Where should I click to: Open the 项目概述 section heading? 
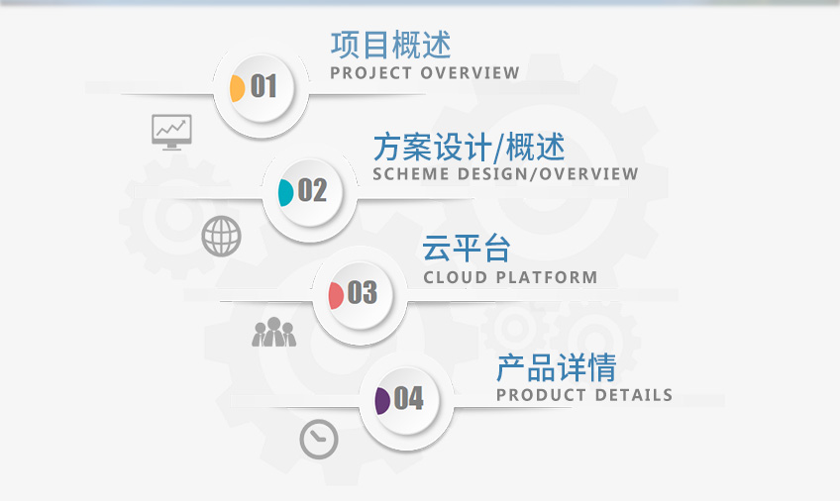[390, 45]
